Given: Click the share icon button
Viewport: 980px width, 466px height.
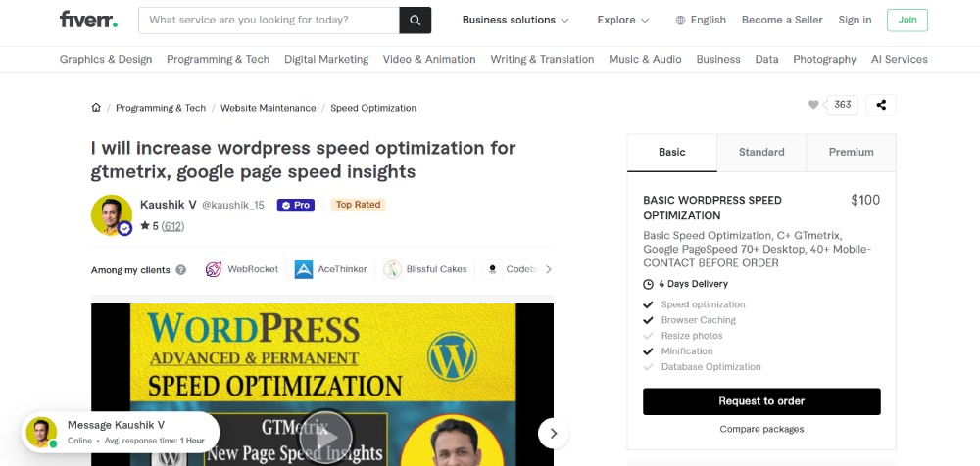Looking at the screenshot, I should click(x=881, y=105).
